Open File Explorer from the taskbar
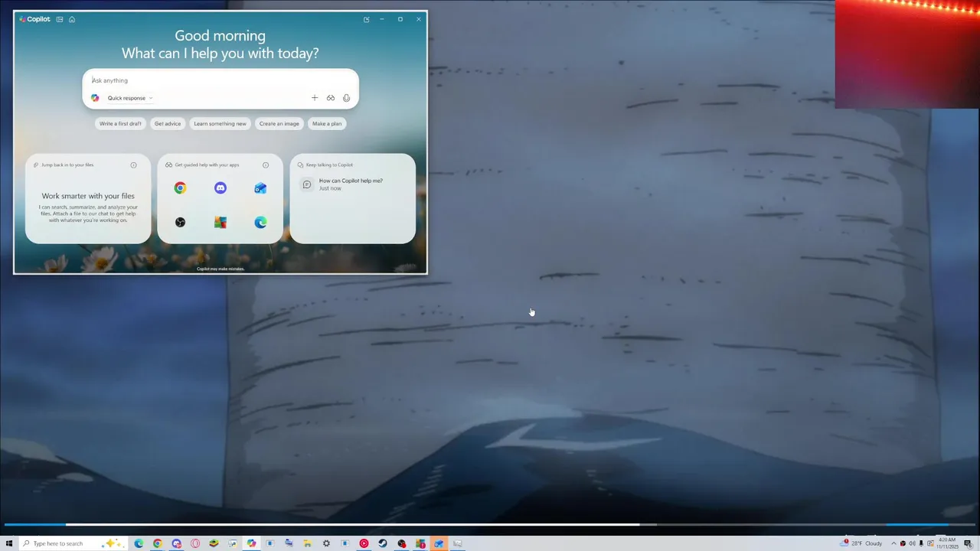Image resolution: width=980 pixels, height=551 pixels. [307, 543]
